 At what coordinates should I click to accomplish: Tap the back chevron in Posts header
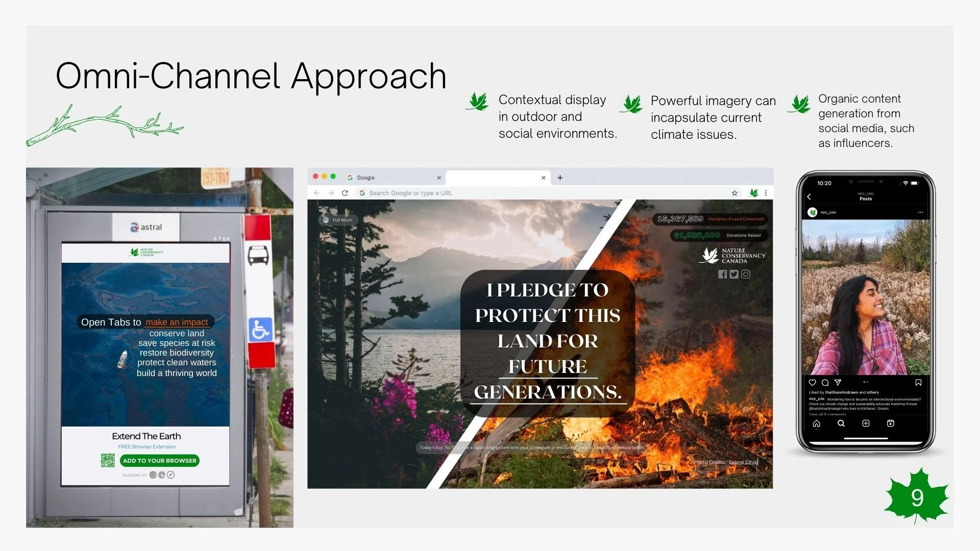(x=809, y=196)
